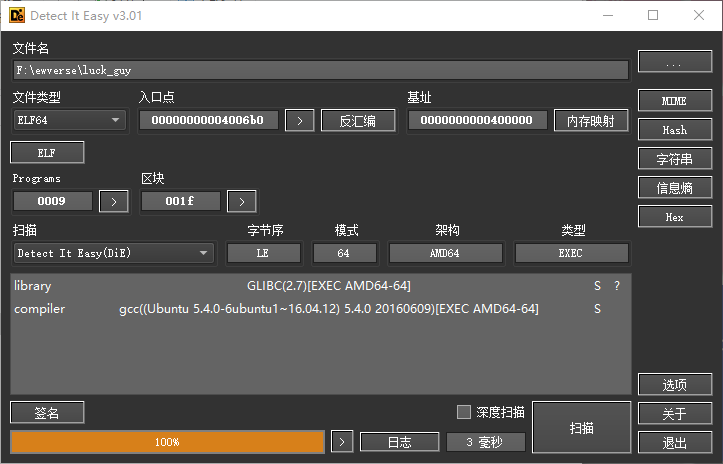Select the library GLIBC(2.7) result row
Screen dimensions: 723x464
pyautogui.click(x=321, y=286)
